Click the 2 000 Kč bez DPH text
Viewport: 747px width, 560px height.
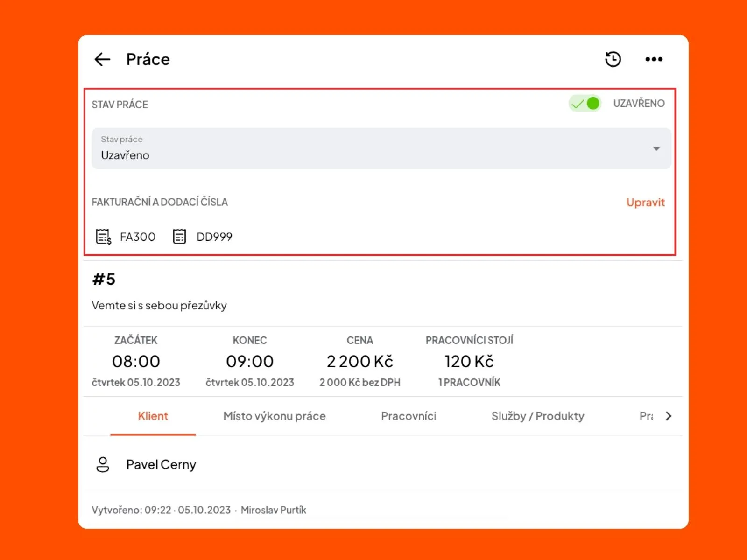pyautogui.click(x=360, y=382)
